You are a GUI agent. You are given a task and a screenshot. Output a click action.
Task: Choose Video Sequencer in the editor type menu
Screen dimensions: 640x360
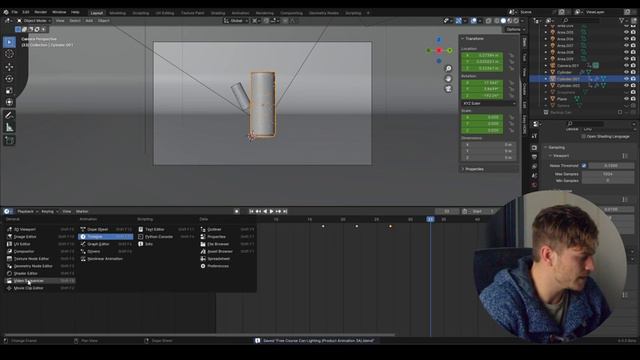point(40,281)
